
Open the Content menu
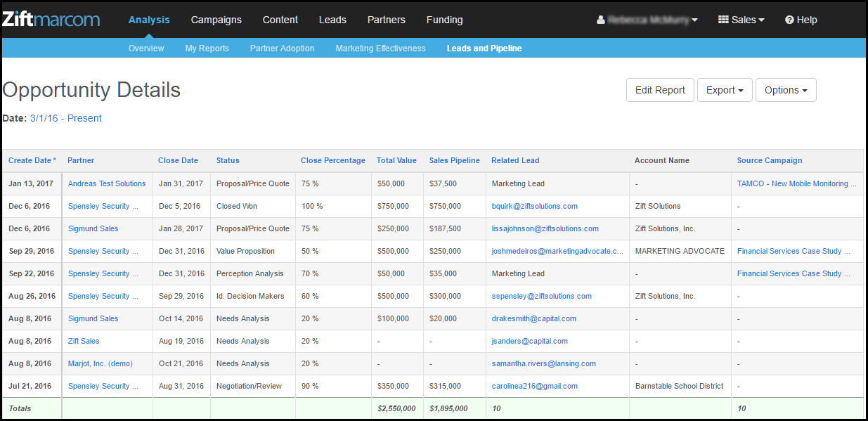[280, 20]
